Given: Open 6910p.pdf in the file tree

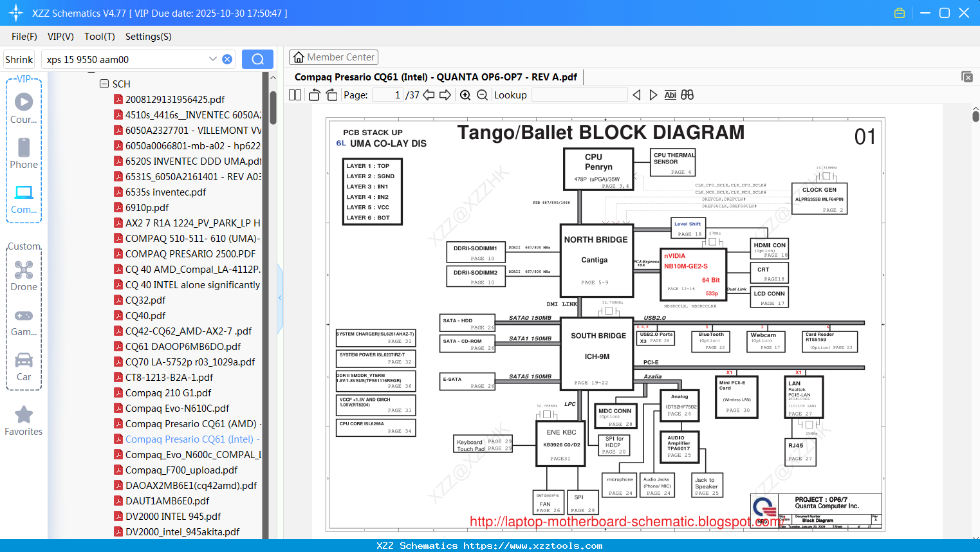Looking at the screenshot, I should 147,207.
